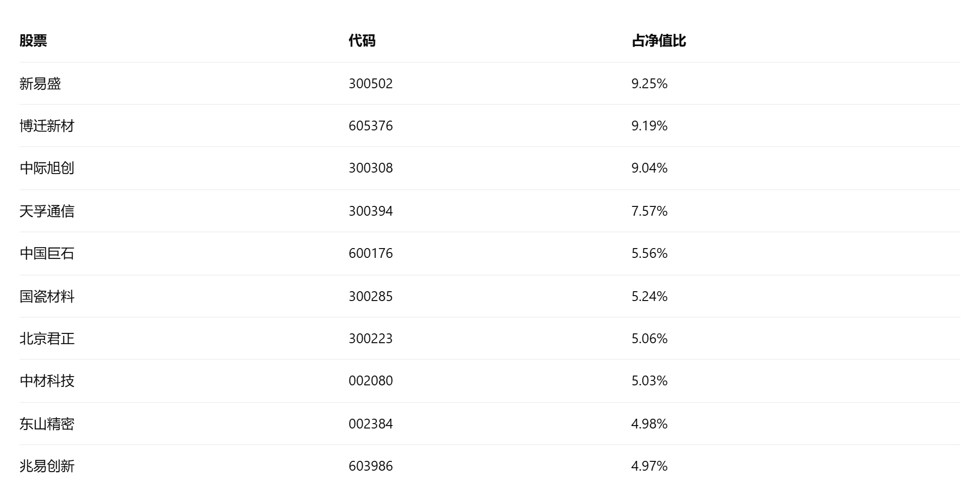Image resolution: width=980 pixels, height=504 pixels.
Task: Select stock name 兆易创新
Action: [x=47, y=466]
